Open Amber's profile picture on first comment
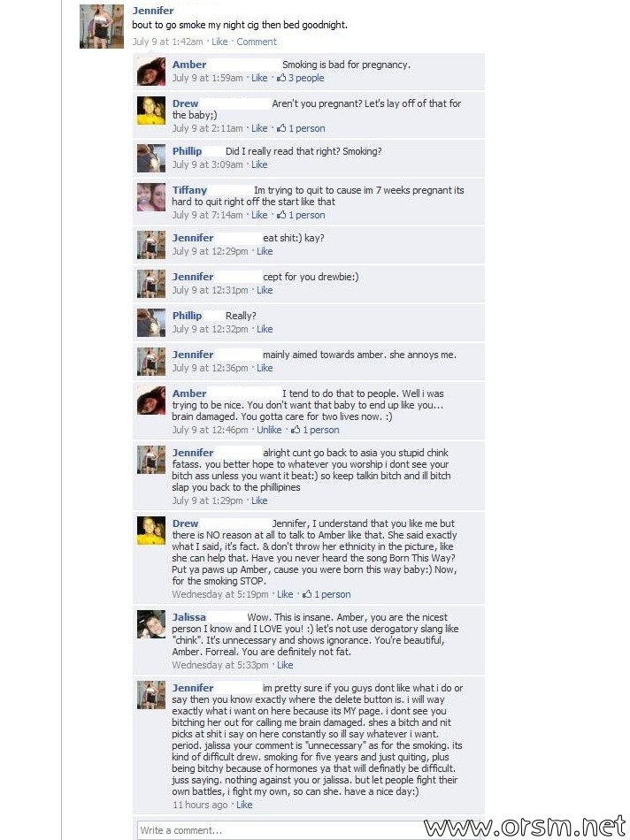Screen dimensions: 630x840 coord(151,72)
